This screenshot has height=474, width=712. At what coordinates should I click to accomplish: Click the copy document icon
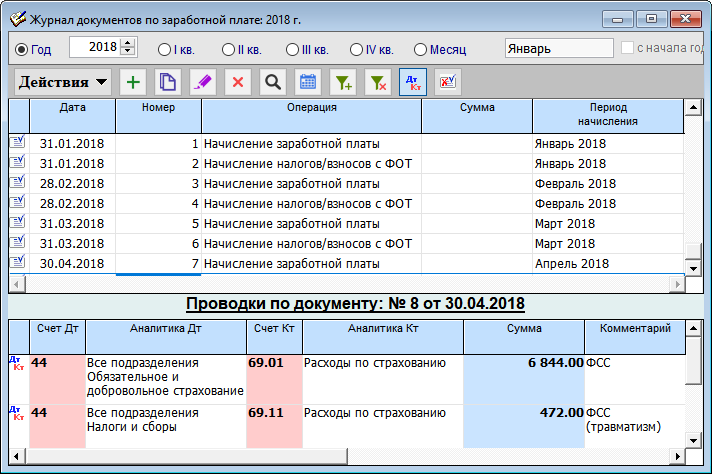pyautogui.click(x=168, y=82)
